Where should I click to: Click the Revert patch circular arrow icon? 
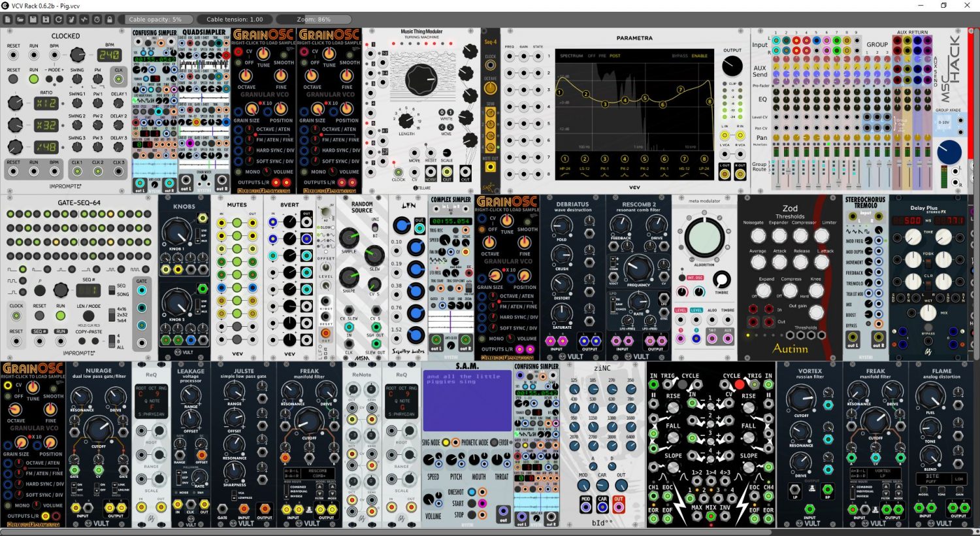(x=59, y=20)
